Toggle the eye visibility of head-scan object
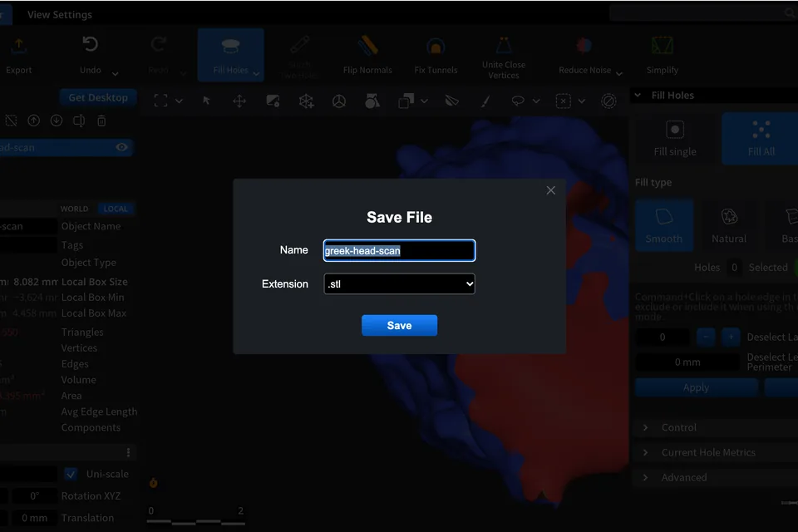The image size is (798, 532). (x=121, y=147)
